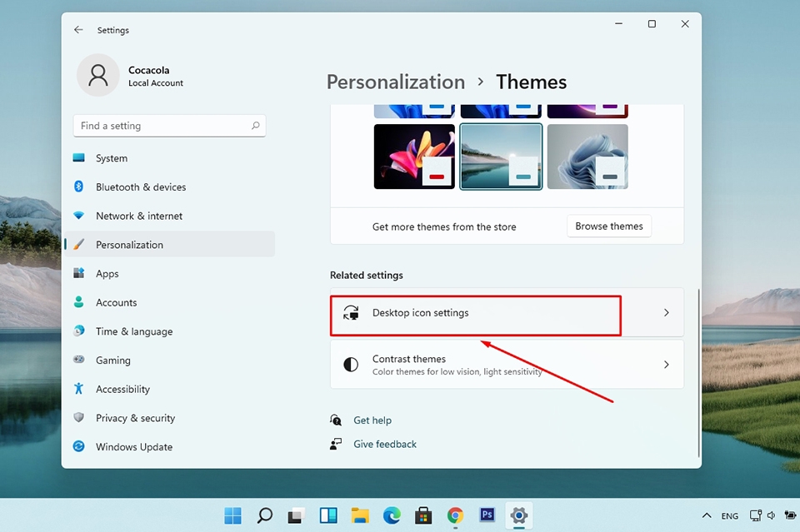Click the back arrow in Settings

pos(78,29)
